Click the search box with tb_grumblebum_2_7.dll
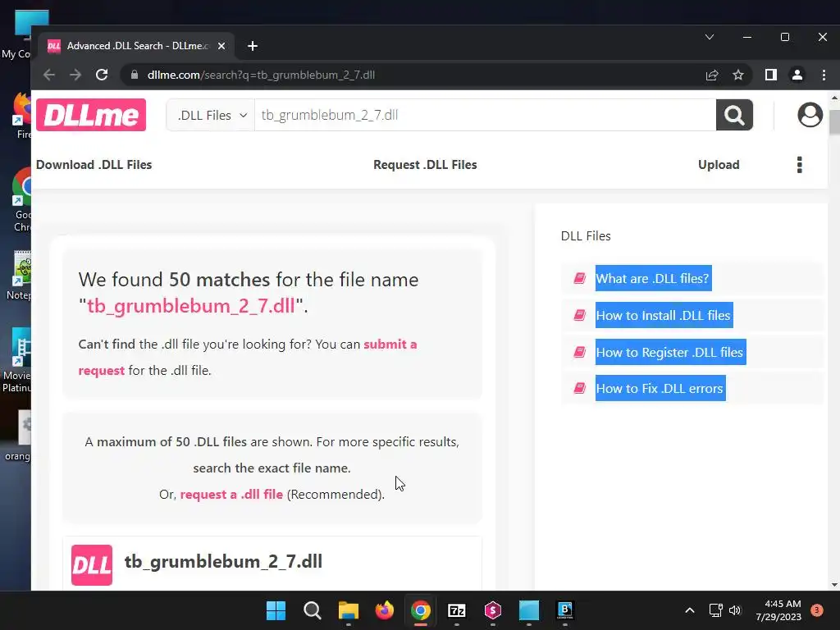The width and height of the screenshot is (840, 630). pyautogui.click(x=485, y=115)
